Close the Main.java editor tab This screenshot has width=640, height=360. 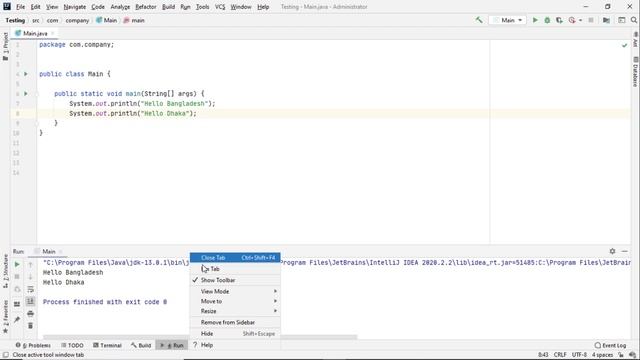(53, 33)
